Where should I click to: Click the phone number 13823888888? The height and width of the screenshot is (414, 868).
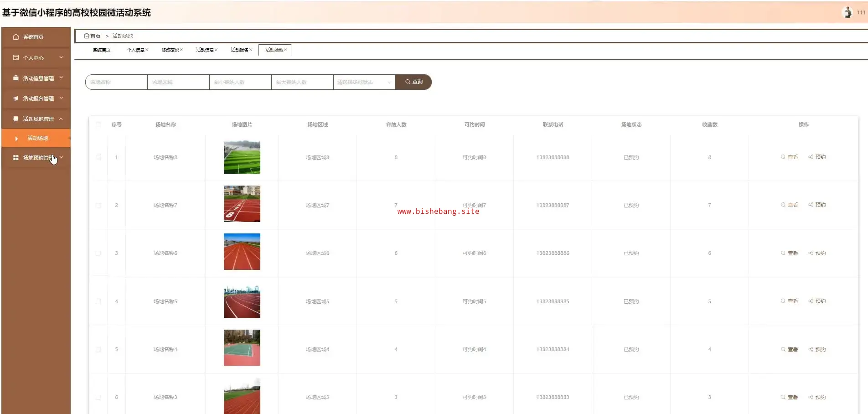click(553, 157)
